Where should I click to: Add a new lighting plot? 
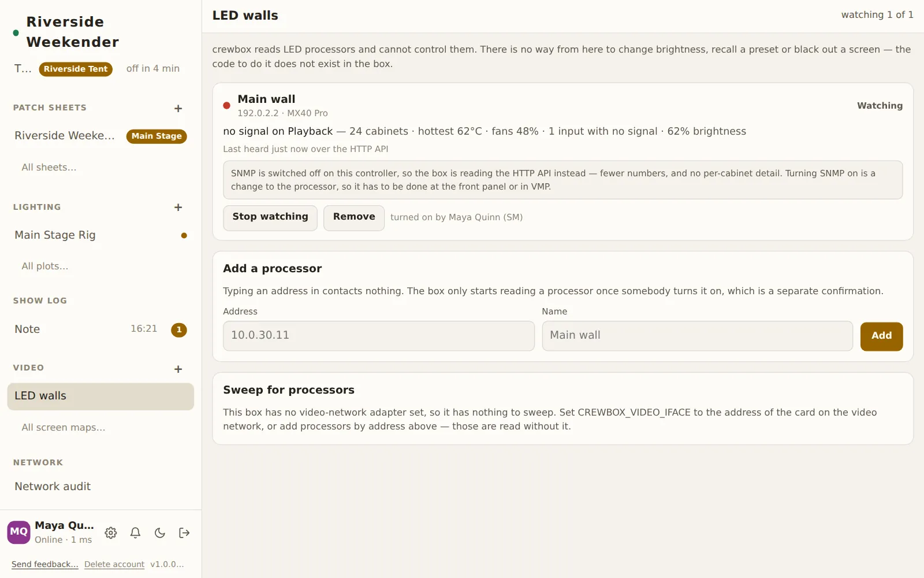tap(178, 207)
